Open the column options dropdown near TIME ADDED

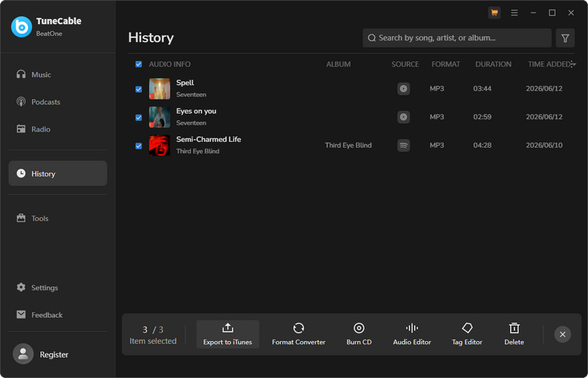pyautogui.click(x=573, y=64)
